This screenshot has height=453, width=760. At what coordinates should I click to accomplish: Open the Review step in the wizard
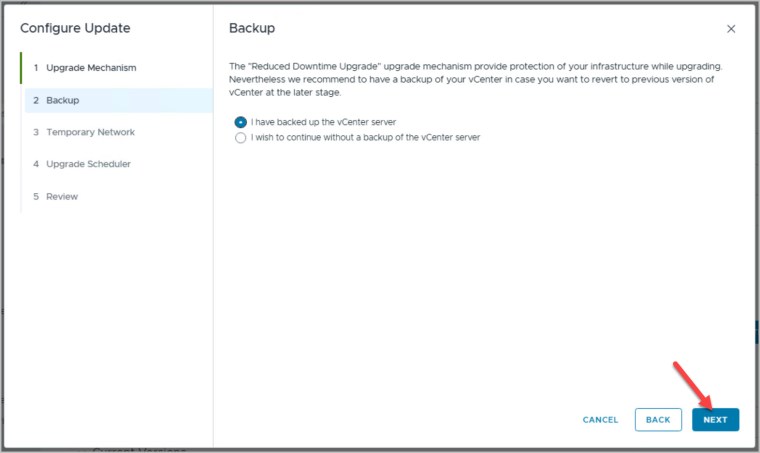[62, 196]
